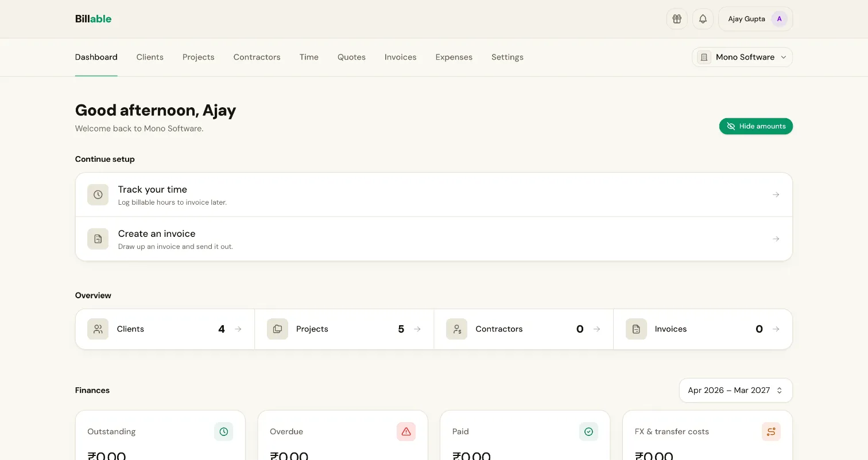
Task: Open Track your time setup step
Action: coord(433,194)
